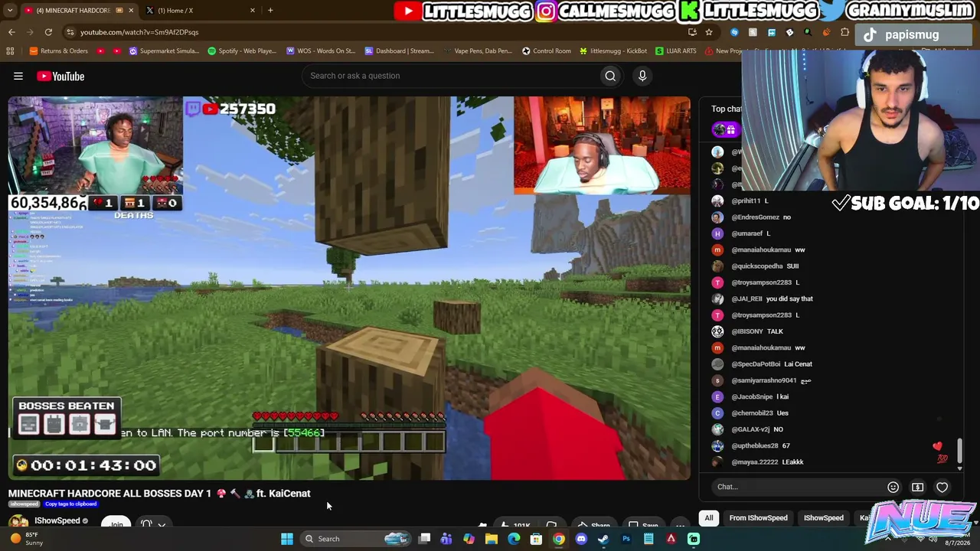
Task: Select the From IShowSpeed filter chip
Action: click(758, 518)
